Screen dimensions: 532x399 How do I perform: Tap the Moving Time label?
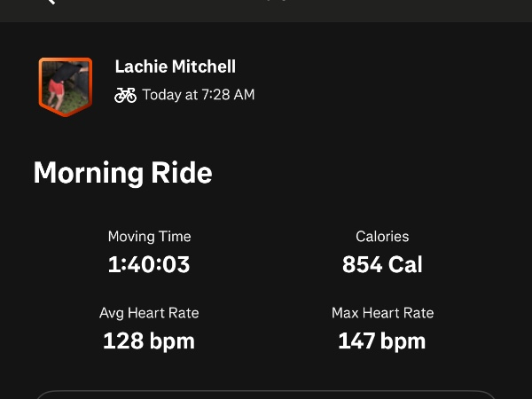tap(149, 237)
